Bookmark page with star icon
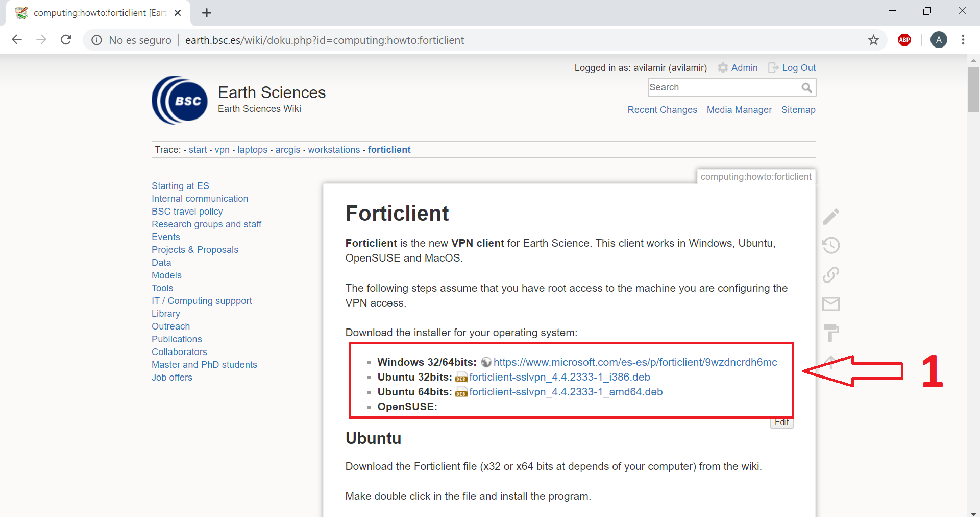Image resolution: width=980 pixels, height=517 pixels. tap(873, 40)
